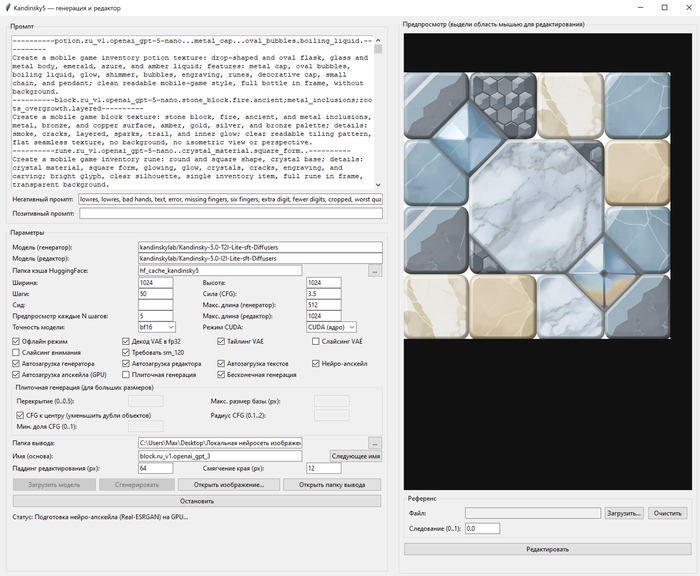Click the generated tile texture preview image

tap(538, 203)
